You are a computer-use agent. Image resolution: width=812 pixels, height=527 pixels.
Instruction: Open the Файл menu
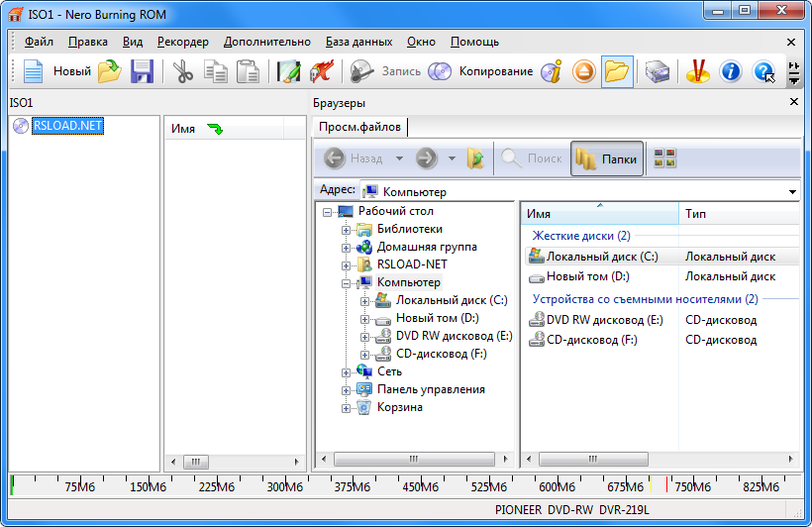pos(39,42)
